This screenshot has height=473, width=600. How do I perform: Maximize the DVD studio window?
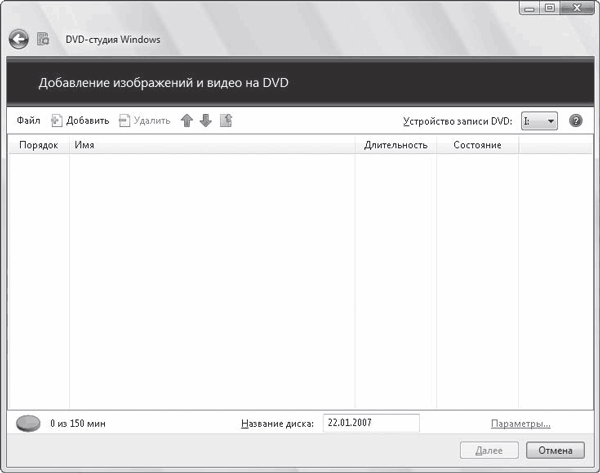(549, 8)
